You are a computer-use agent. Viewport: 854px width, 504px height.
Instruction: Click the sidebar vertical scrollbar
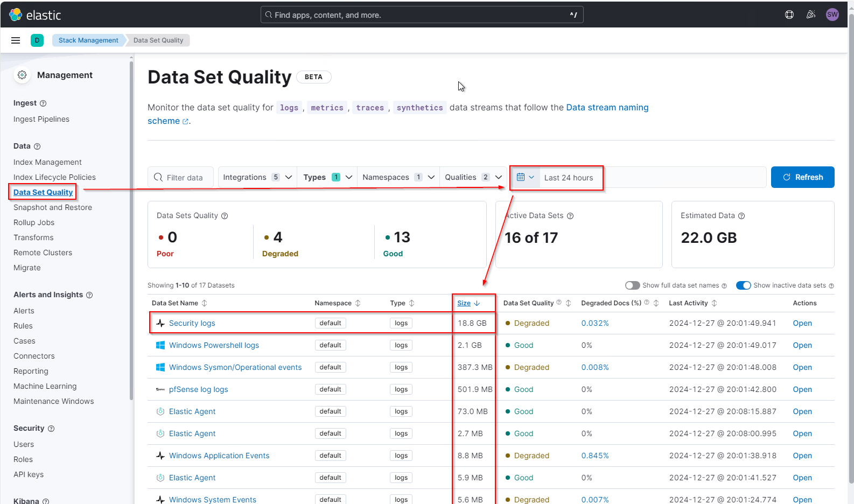pyautogui.click(x=131, y=232)
